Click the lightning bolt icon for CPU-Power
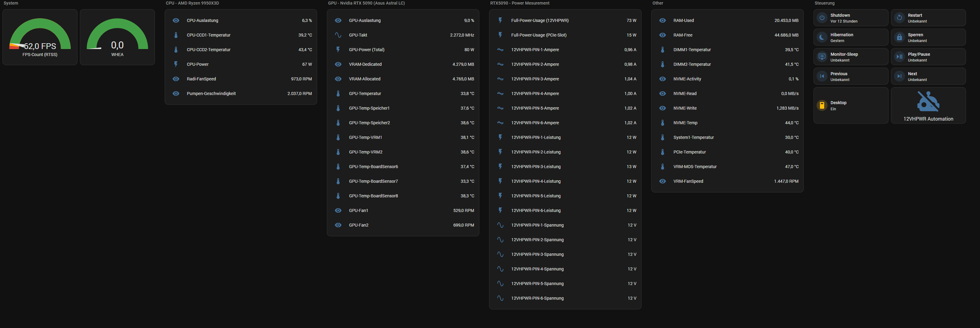This screenshot has height=328, width=980. tap(176, 64)
